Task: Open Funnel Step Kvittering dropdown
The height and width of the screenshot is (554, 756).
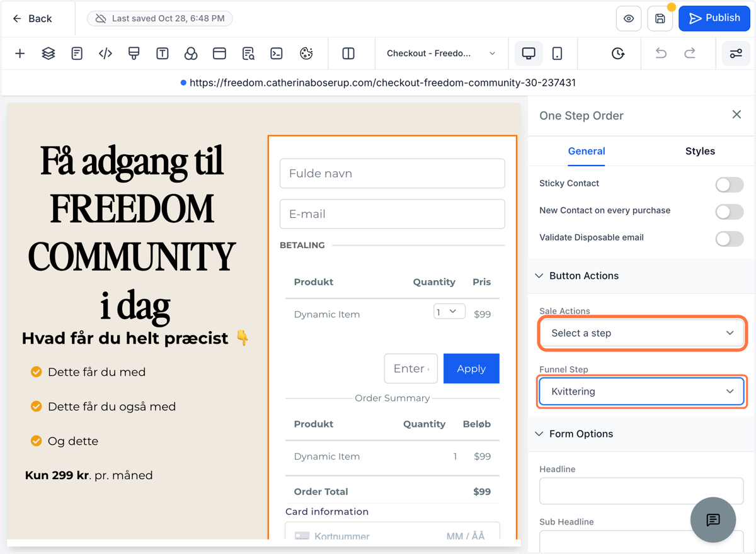Action: click(642, 392)
